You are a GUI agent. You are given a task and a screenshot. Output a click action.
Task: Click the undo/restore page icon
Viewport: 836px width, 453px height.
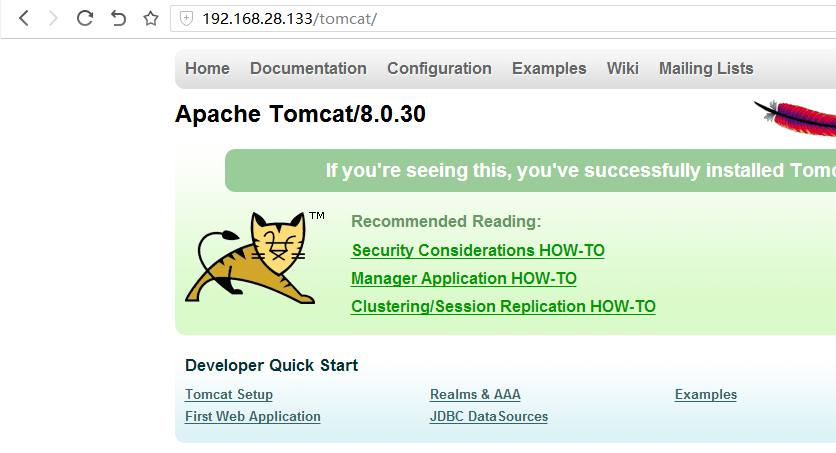click(x=118, y=18)
